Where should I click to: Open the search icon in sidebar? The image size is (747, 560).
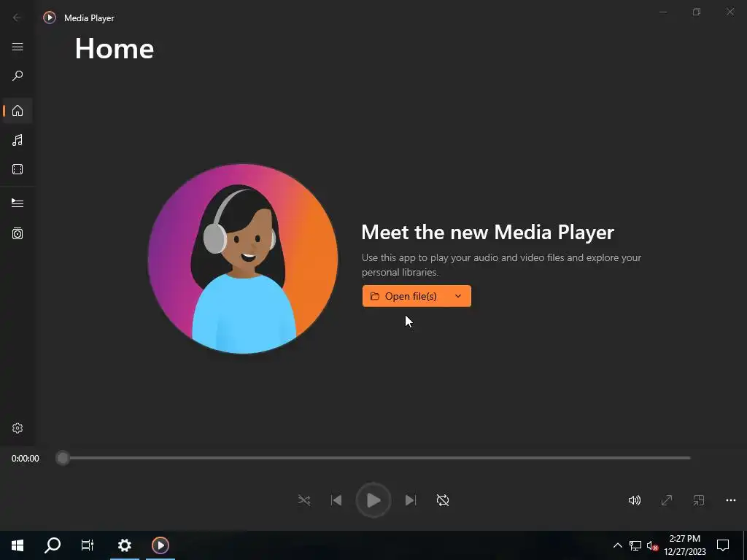(18, 76)
